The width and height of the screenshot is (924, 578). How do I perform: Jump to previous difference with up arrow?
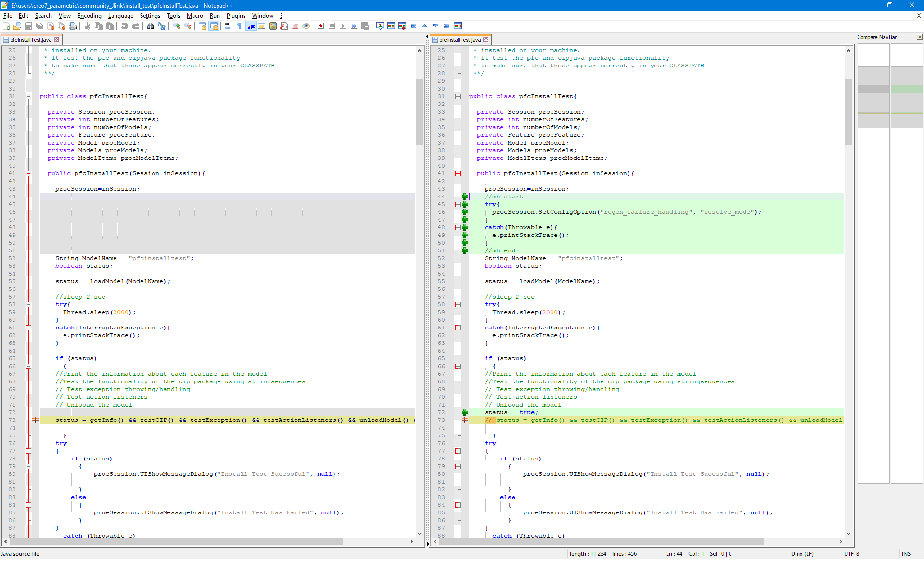pyautogui.click(x=424, y=26)
